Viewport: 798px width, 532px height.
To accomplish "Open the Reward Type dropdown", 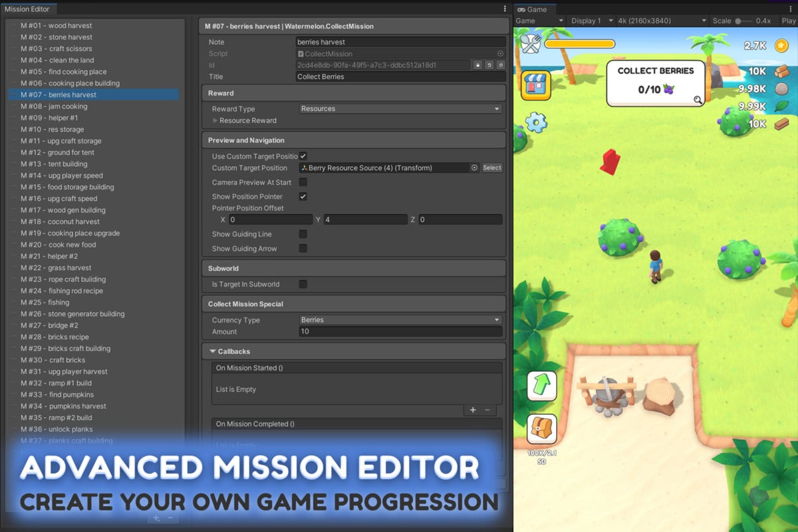I will point(400,109).
